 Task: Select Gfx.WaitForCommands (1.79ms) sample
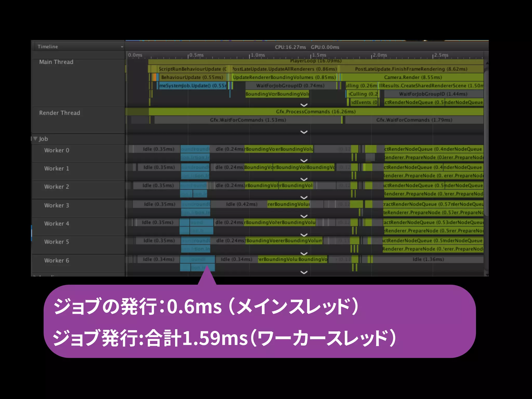(414, 120)
